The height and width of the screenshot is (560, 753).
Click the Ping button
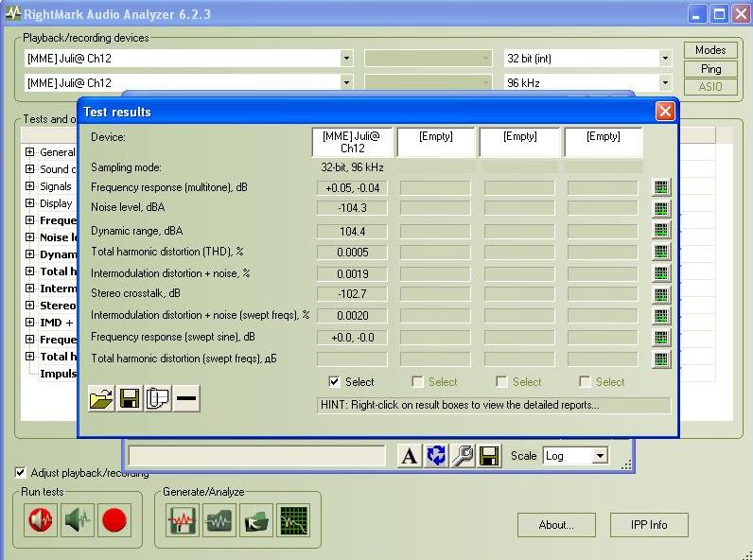coord(710,69)
